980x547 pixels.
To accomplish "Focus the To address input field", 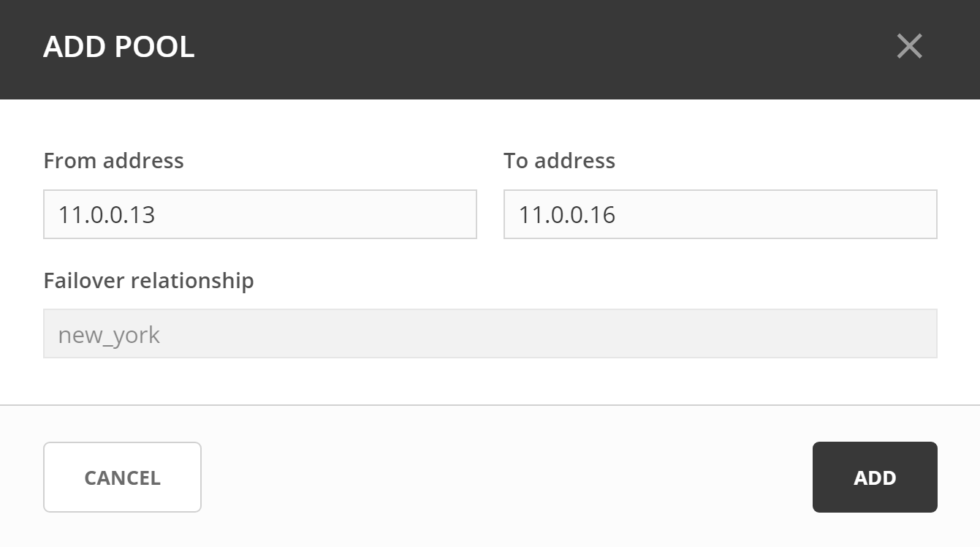I will [720, 214].
